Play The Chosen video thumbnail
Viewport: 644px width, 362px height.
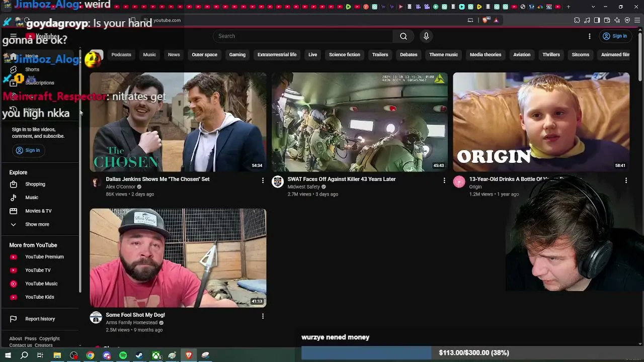tap(178, 122)
